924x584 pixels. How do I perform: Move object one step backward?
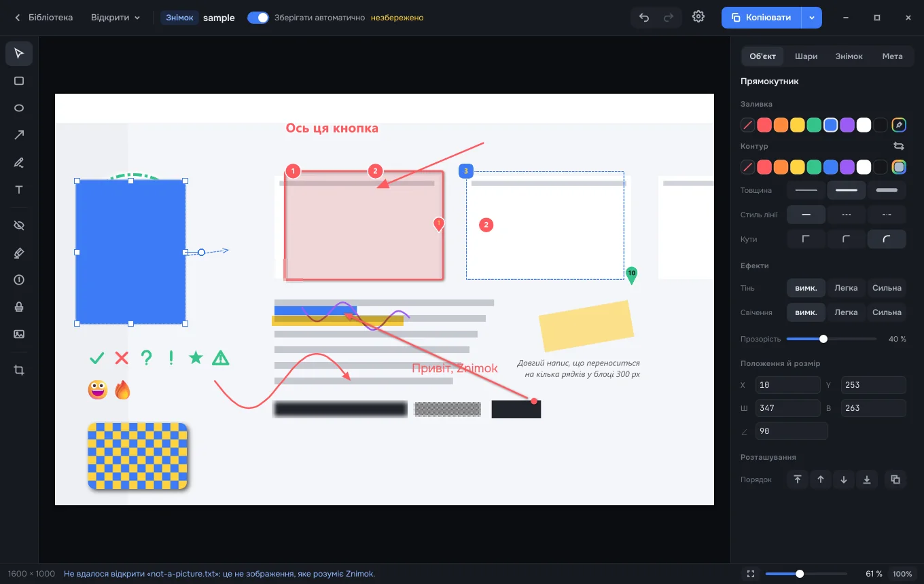(844, 479)
